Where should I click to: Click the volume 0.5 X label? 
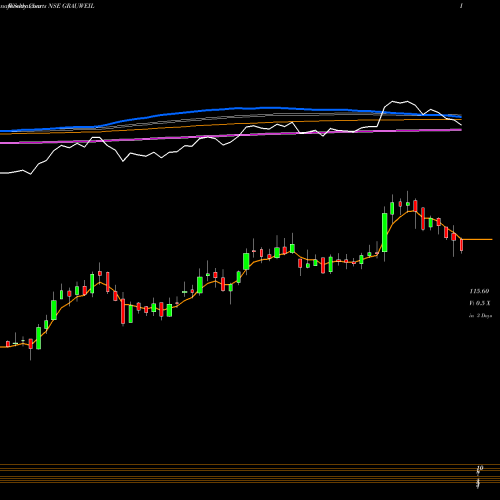click(x=480, y=303)
